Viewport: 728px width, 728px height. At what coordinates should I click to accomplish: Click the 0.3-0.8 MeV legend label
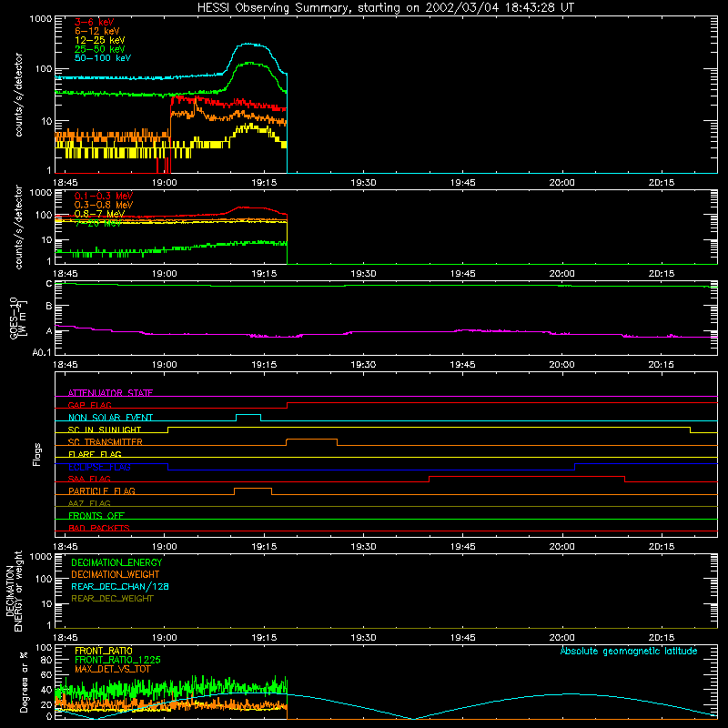coord(104,205)
